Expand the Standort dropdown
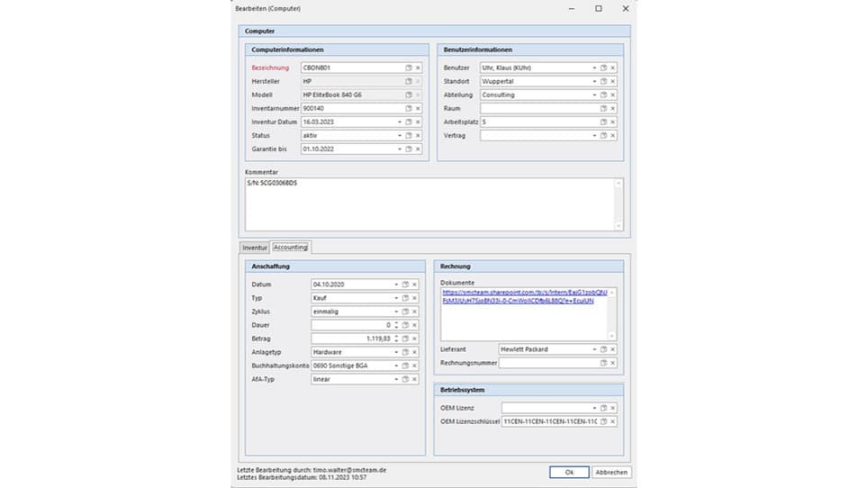This screenshot has width=868, height=488. 594,81
